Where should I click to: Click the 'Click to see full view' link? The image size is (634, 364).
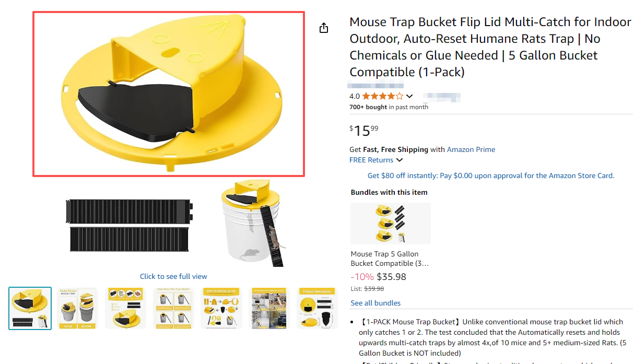tap(173, 276)
